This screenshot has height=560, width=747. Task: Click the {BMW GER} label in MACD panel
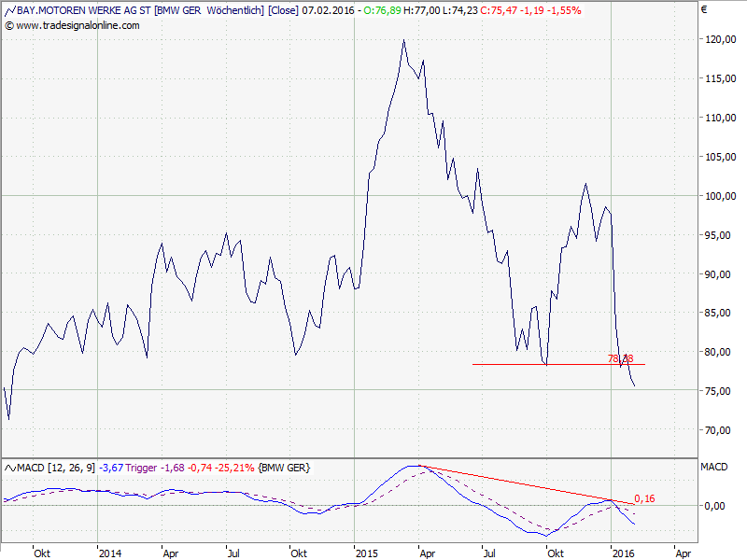283,468
